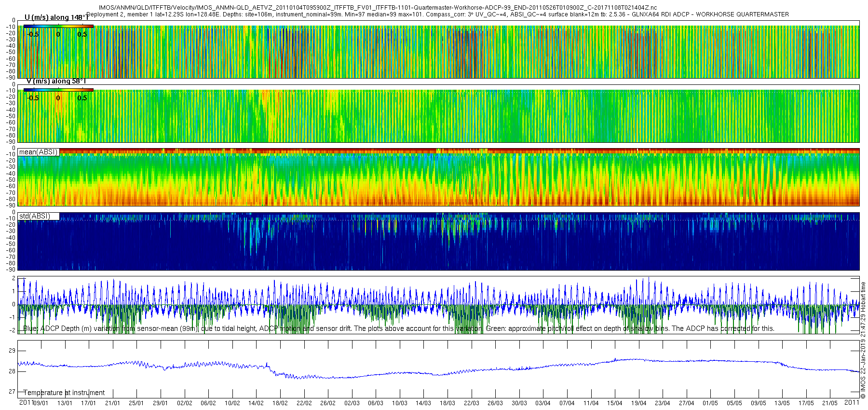
Task: Click the 'Temperature at instrument' label
Action: [x=64, y=393]
